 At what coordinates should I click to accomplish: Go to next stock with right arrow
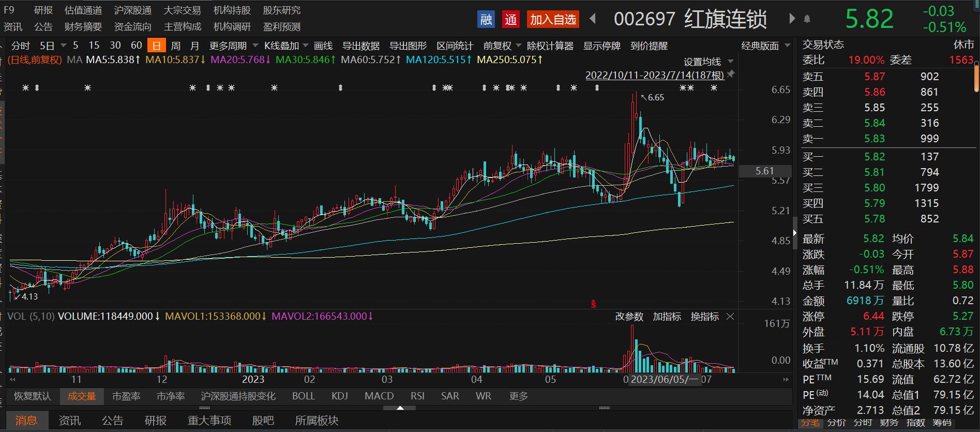pyautogui.click(x=791, y=19)
